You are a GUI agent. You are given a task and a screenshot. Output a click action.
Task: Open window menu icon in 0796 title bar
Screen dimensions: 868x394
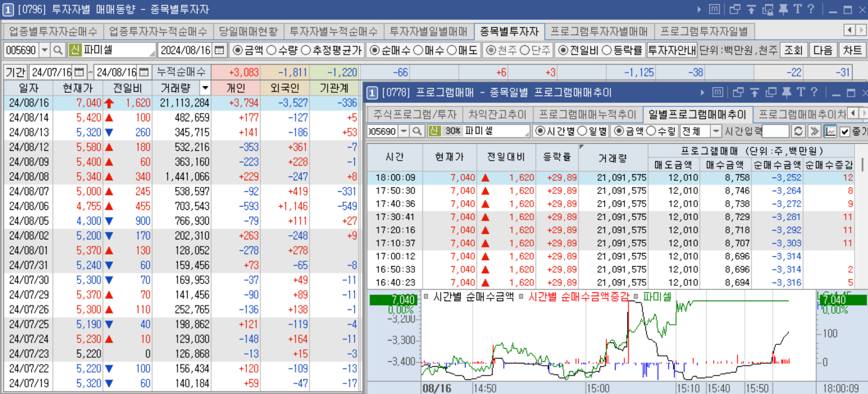point(714,9)
